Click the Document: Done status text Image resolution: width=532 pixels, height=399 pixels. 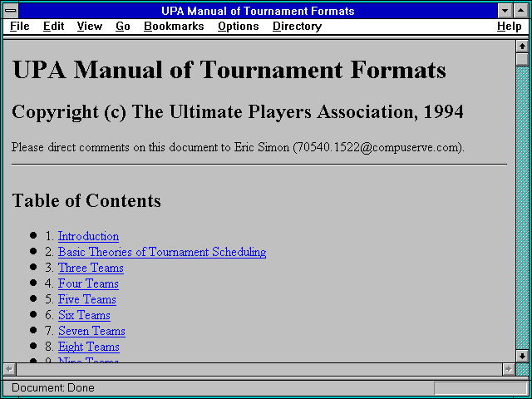click(53, 387)
